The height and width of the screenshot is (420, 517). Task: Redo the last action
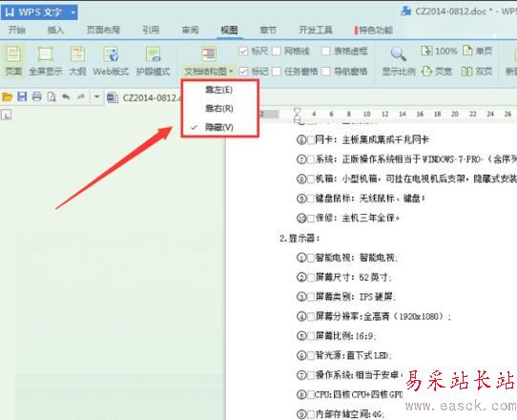point(81,96)
